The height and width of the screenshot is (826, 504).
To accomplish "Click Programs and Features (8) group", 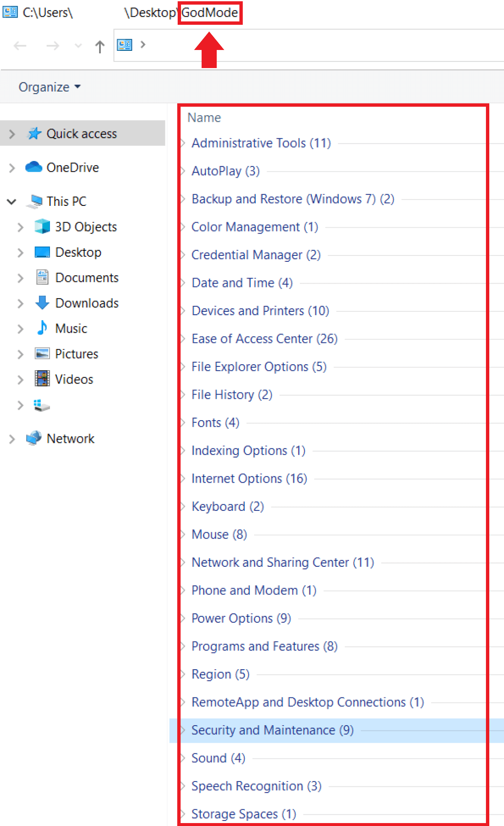I will coord(265,646).
